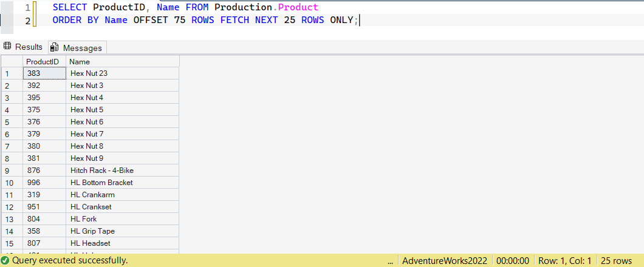The height and width of the screenshot is (267, 644).
Task: Click the 25 rows status entry
Action: tap(616, 260)
